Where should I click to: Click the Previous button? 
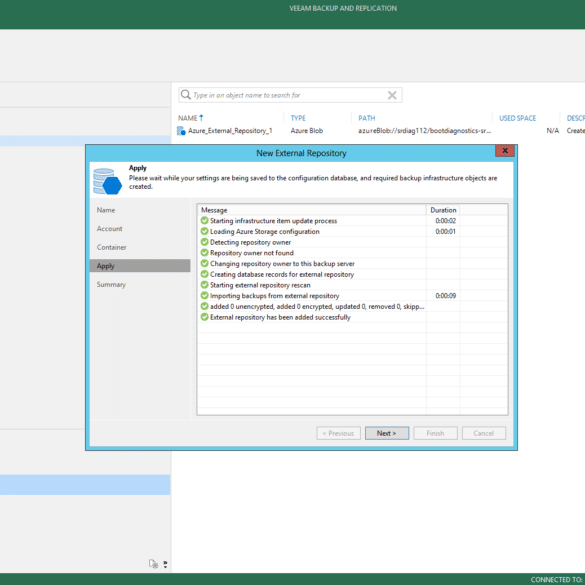click(338, 433)
